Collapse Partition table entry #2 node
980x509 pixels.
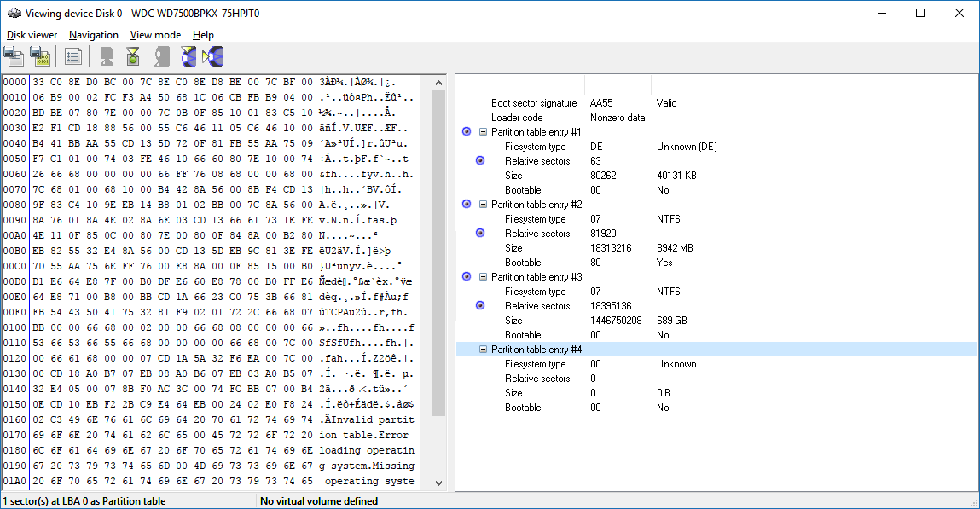click(483, 205)
